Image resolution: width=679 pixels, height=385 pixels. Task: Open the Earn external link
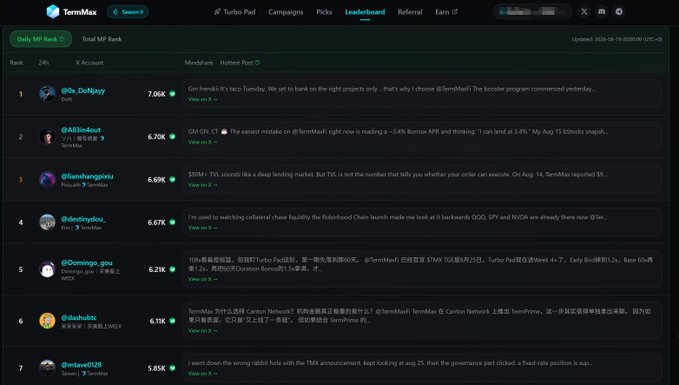[x=446, y=12]
